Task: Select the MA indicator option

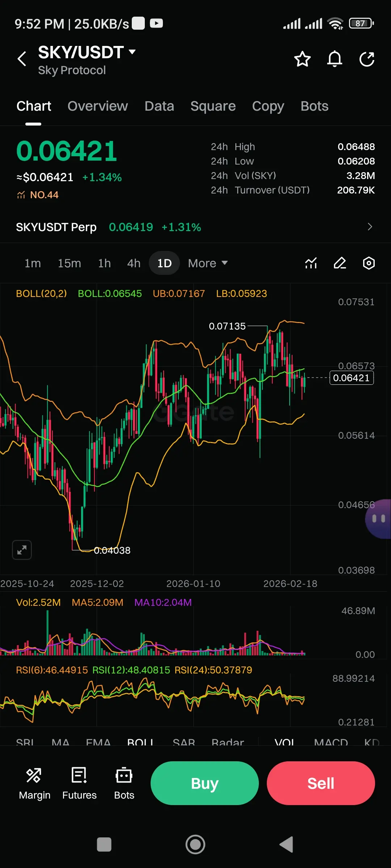Action: (60, 743)
